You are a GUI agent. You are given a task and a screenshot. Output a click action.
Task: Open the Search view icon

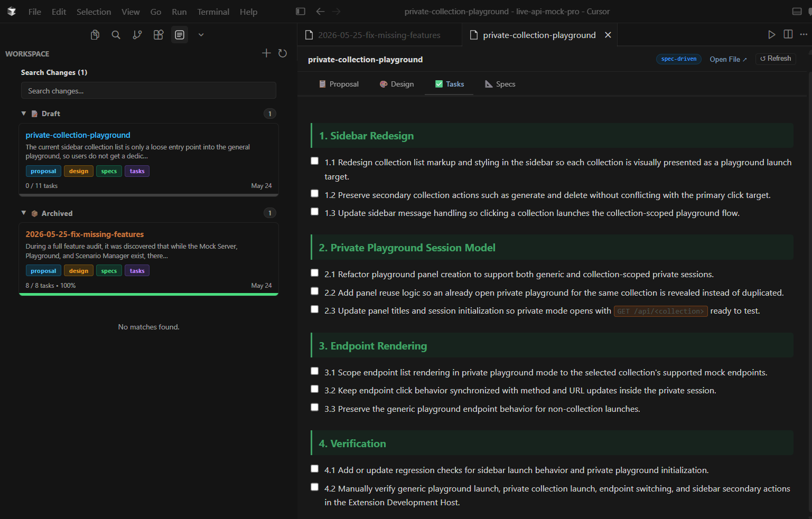tap(116, 35)
